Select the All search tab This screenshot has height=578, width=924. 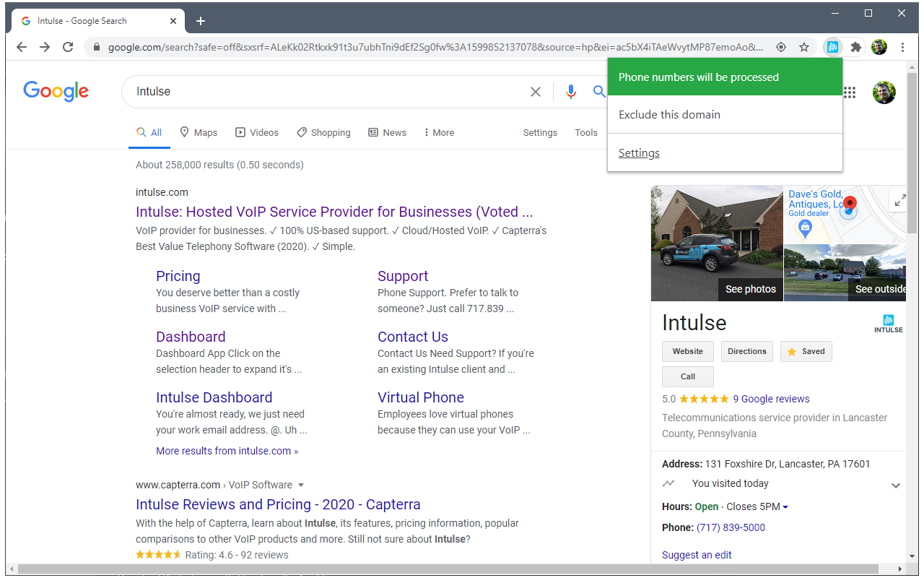pyautogui.click(x=149, y=133)
